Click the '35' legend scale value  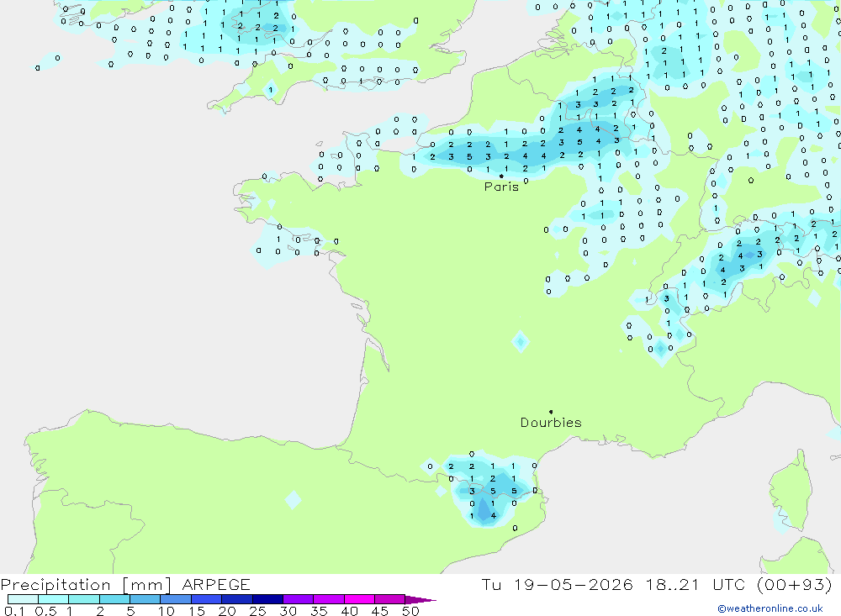coord(319,611)
